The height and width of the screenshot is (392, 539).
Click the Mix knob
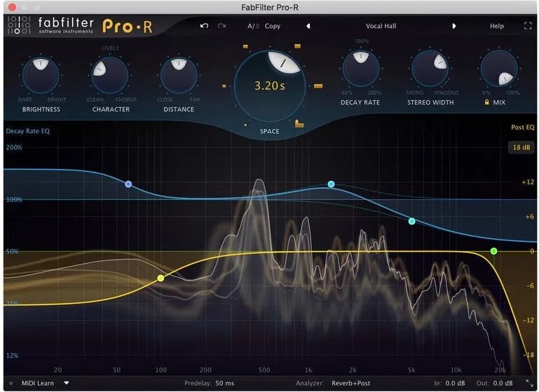point(499,69)
